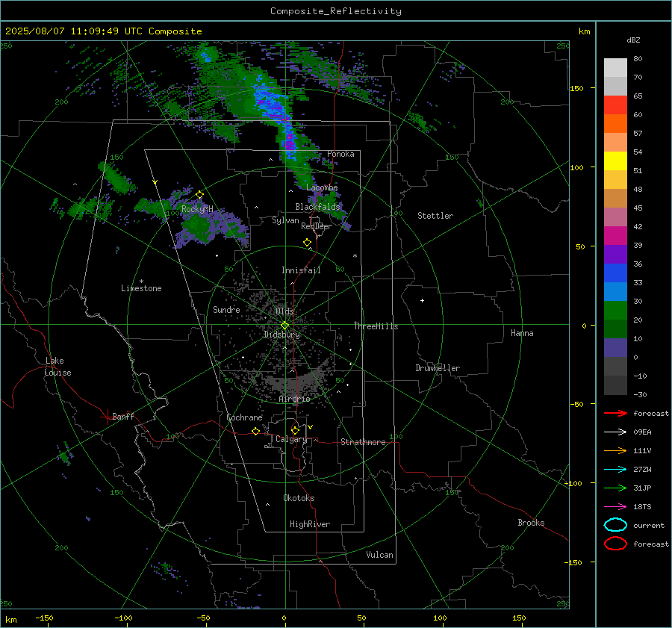Viewport: 672px width, 628px height.
Task: Select the orange 111V arrow legend icon
Action: (615, 450)
